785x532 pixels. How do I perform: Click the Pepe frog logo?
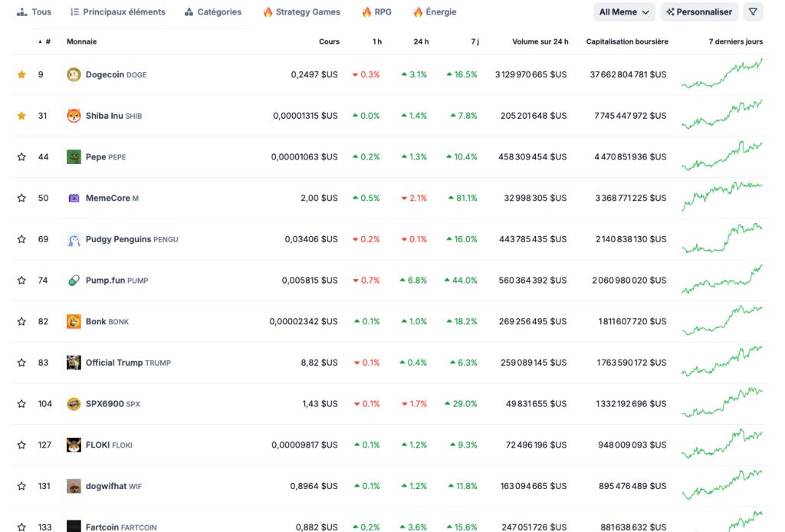(x=74, y=156)
